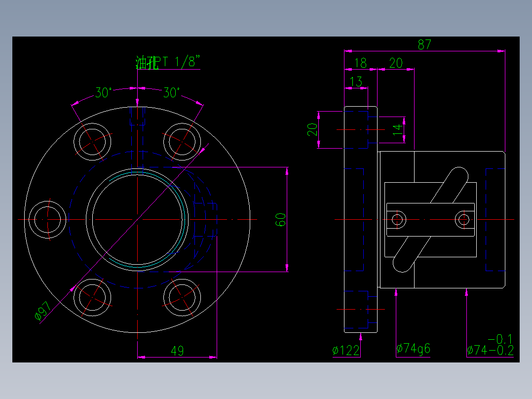Viewport: 532px width, 399px height.
Task: Select the 18 flange thickness dimension
Action: [x=360, y=63]
